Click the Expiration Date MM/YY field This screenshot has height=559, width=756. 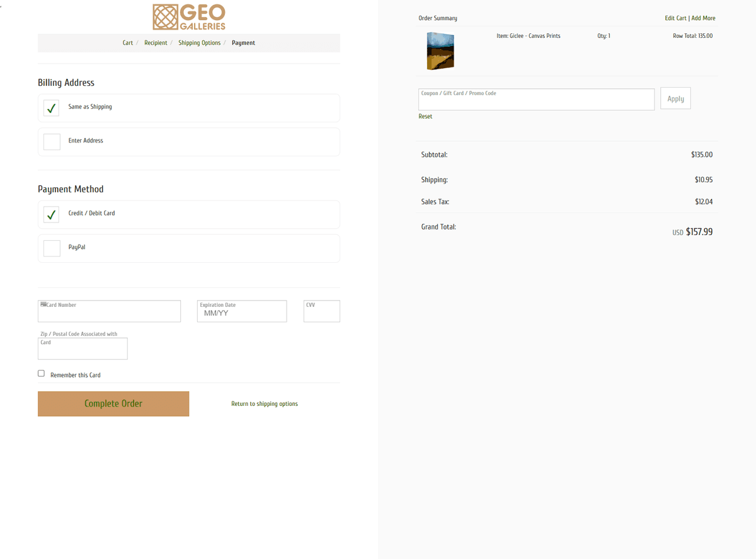point(241,311)
